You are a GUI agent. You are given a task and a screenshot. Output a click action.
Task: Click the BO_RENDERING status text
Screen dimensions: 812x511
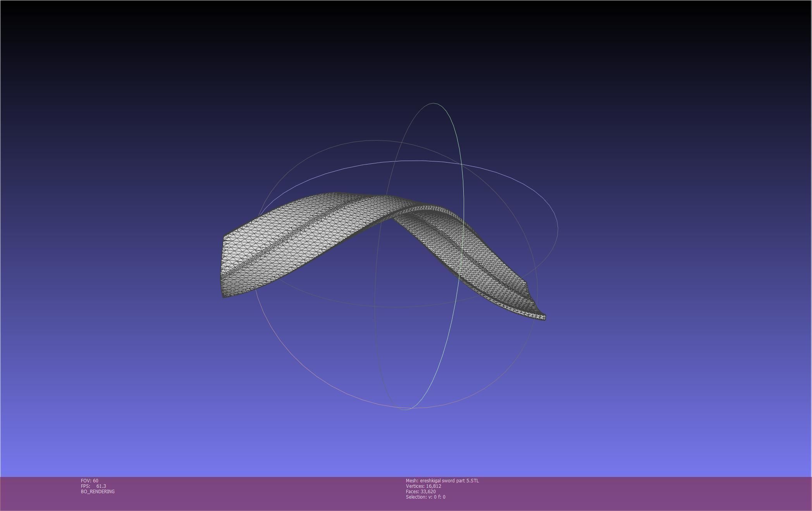[98, 491]
